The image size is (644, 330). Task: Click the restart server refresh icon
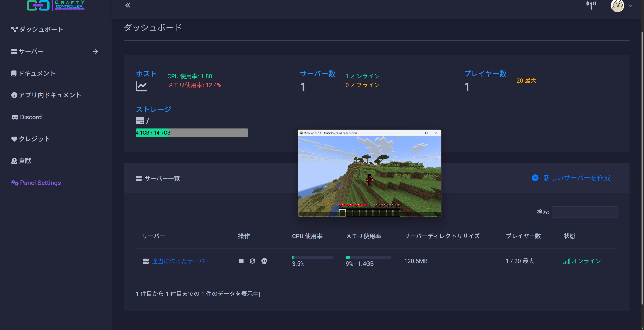point(252,261)
